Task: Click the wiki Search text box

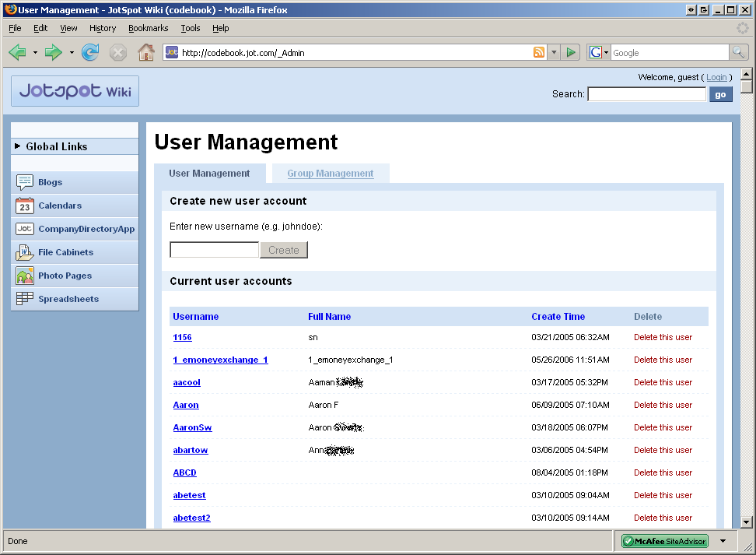Action: (x=647, y=94)
